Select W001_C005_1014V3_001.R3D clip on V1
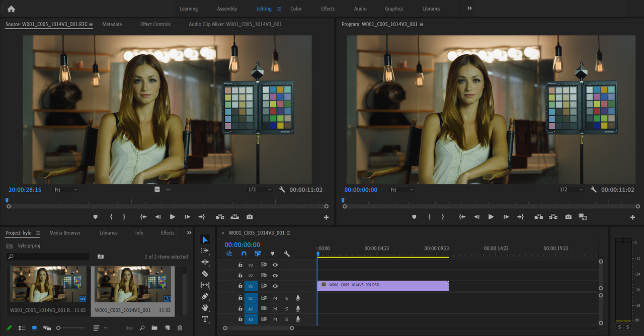 383,285
